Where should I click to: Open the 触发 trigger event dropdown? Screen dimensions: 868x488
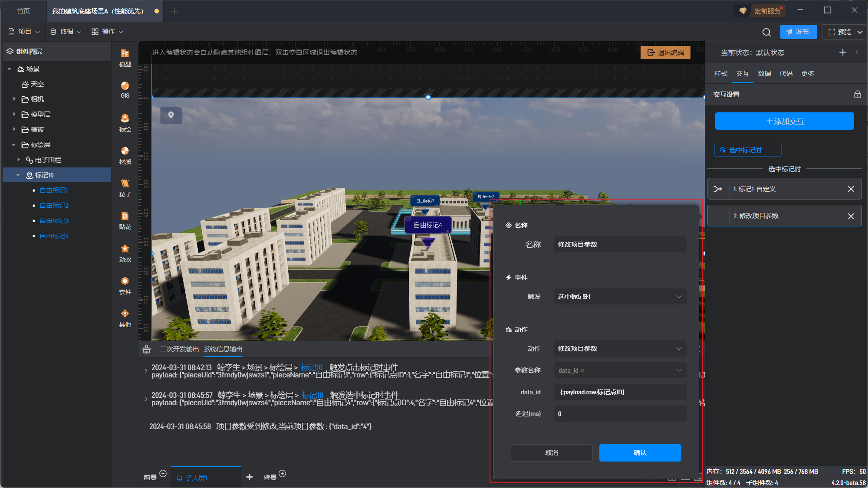[620, 297]
